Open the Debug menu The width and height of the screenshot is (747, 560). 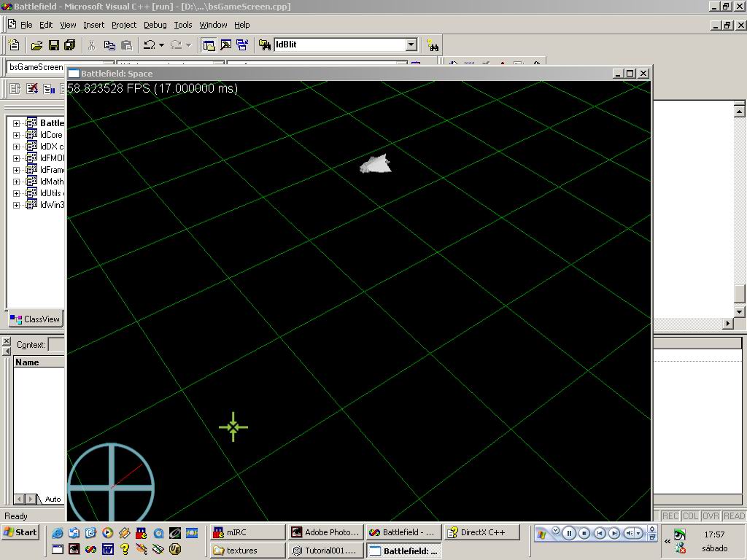pos(155,25)
